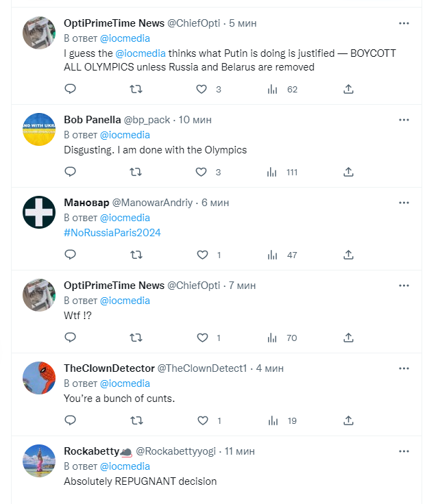
Task: Open more options on Мановар's tweet
Action: [404, 202]
